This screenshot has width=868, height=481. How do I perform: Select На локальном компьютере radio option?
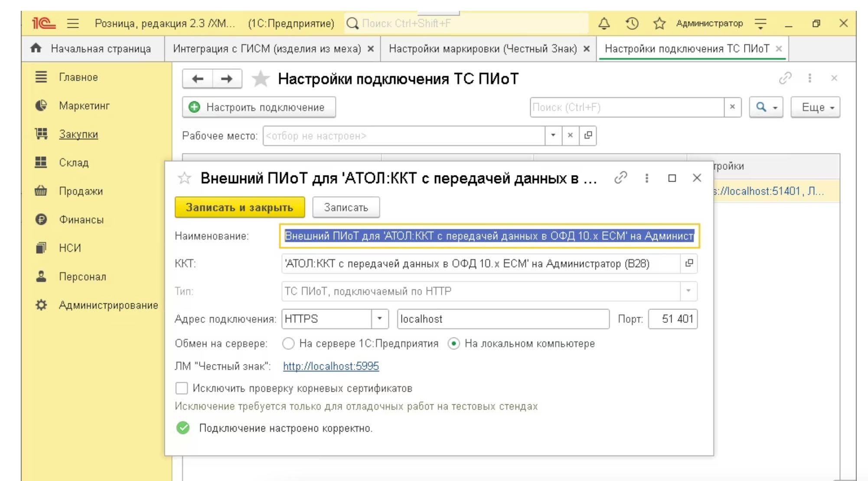point(454,344)
